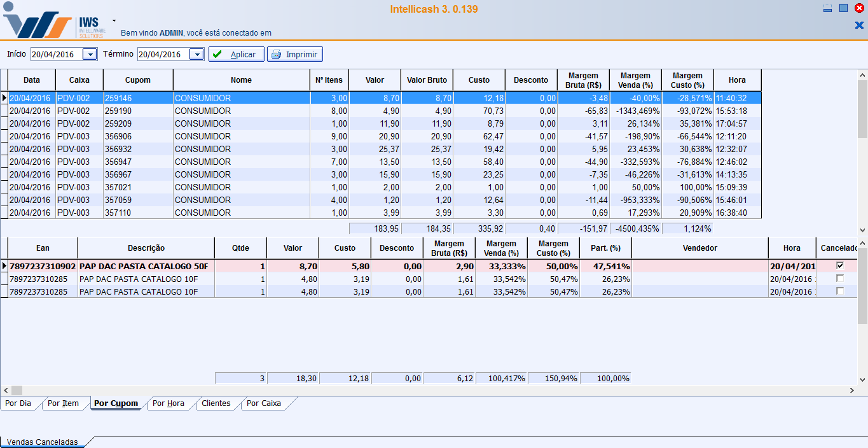The image size is (868, 448).
Task: Click the coupon total value 183,95
Action: click(375, 228)
